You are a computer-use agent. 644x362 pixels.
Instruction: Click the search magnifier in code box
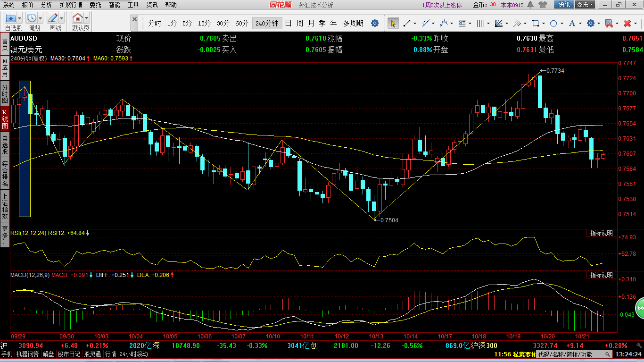tap(608, 354)
